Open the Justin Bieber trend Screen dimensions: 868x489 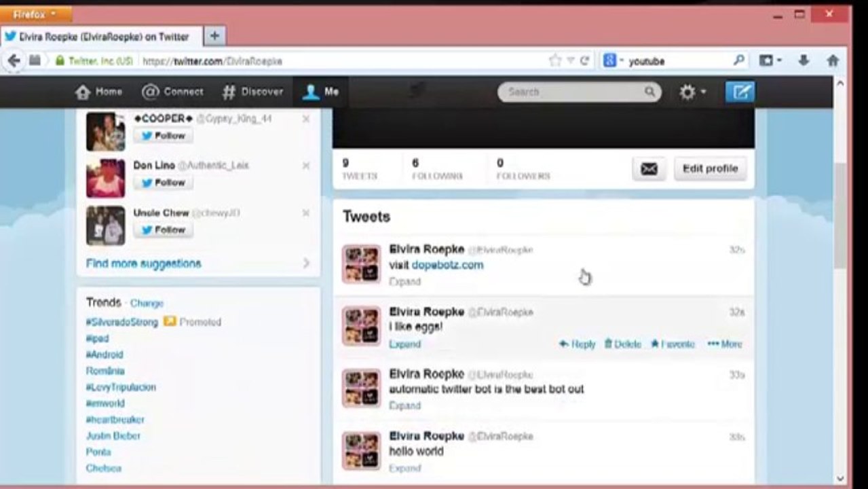[113, 436]
